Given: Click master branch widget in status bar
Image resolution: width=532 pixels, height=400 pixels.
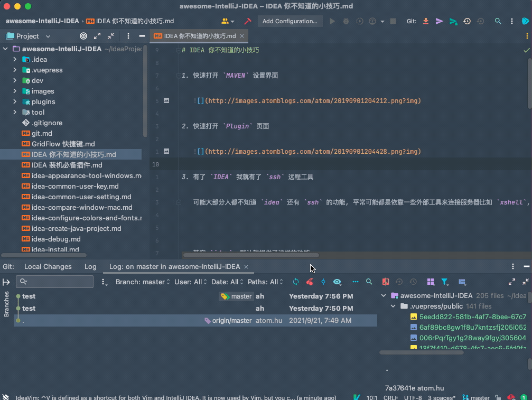Looking at the screenshot, I should (x=477, y=397).
